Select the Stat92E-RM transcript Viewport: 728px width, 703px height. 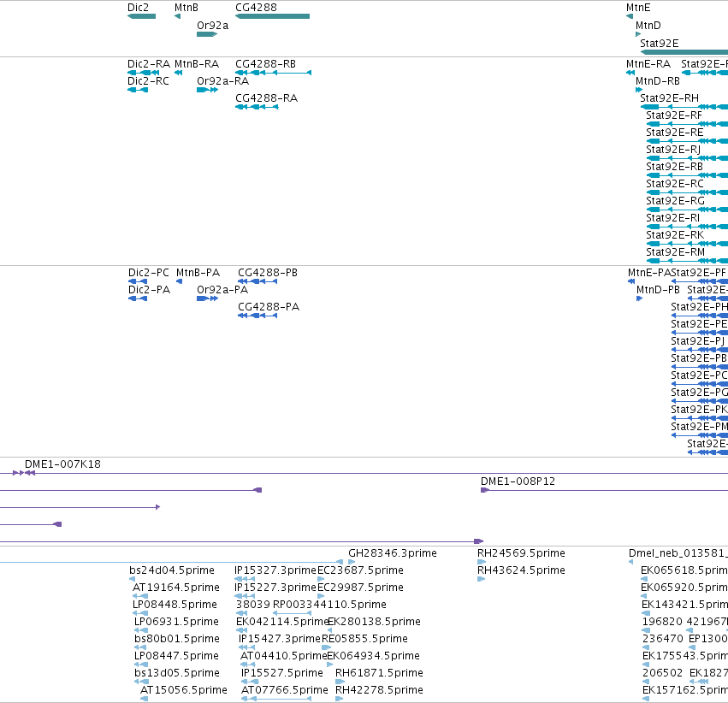(687, 261)
